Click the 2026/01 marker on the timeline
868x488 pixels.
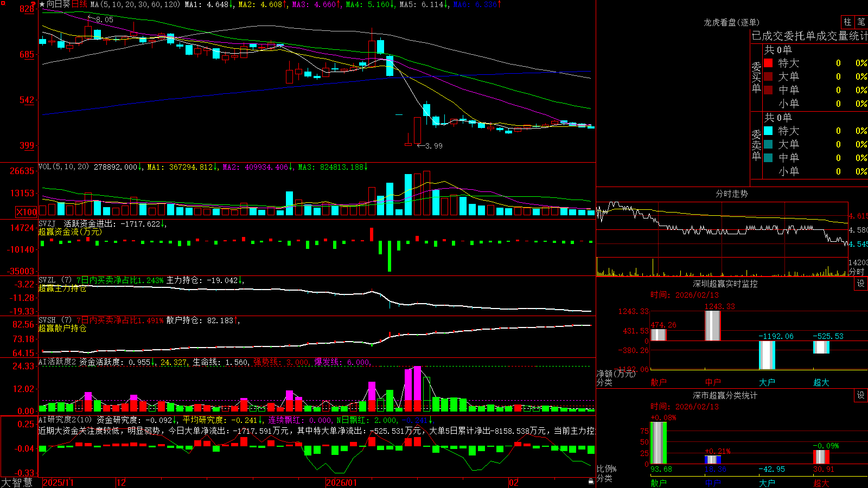tap(341, 483)
